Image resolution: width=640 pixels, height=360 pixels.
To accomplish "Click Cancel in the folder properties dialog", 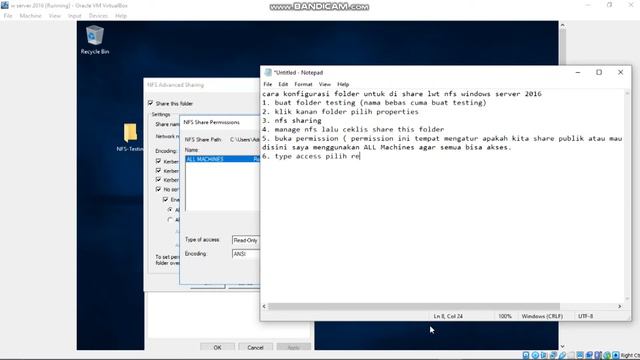I will point(256,347).
